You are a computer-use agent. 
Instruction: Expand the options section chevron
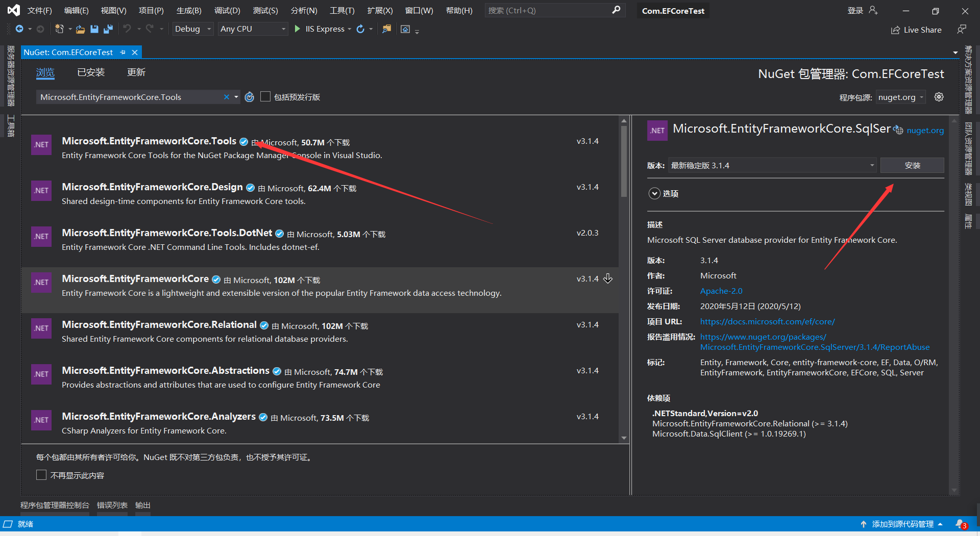[x=654, y=193]
